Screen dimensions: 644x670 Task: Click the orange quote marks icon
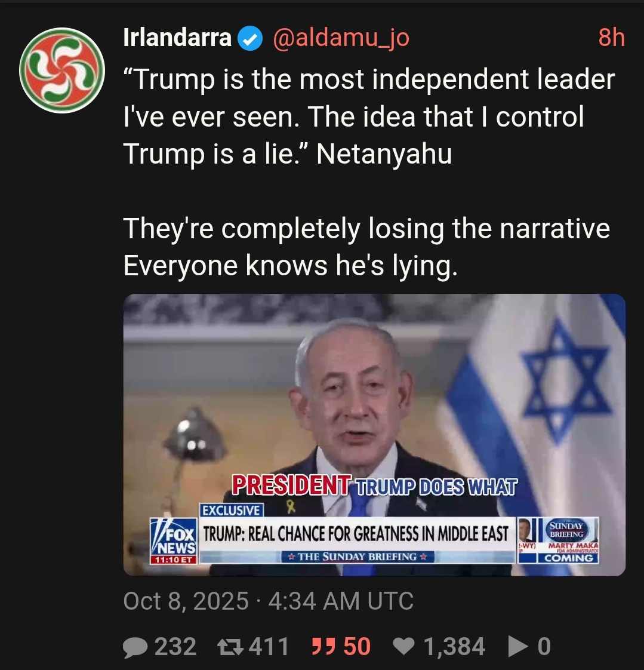(322, 646)
